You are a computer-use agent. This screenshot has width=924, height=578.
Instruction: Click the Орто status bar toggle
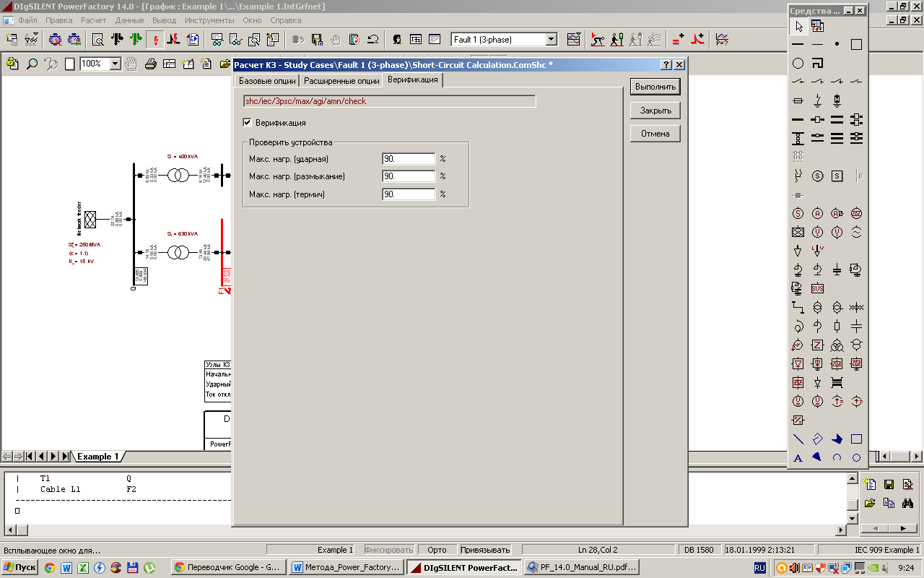tap(437, 550)
